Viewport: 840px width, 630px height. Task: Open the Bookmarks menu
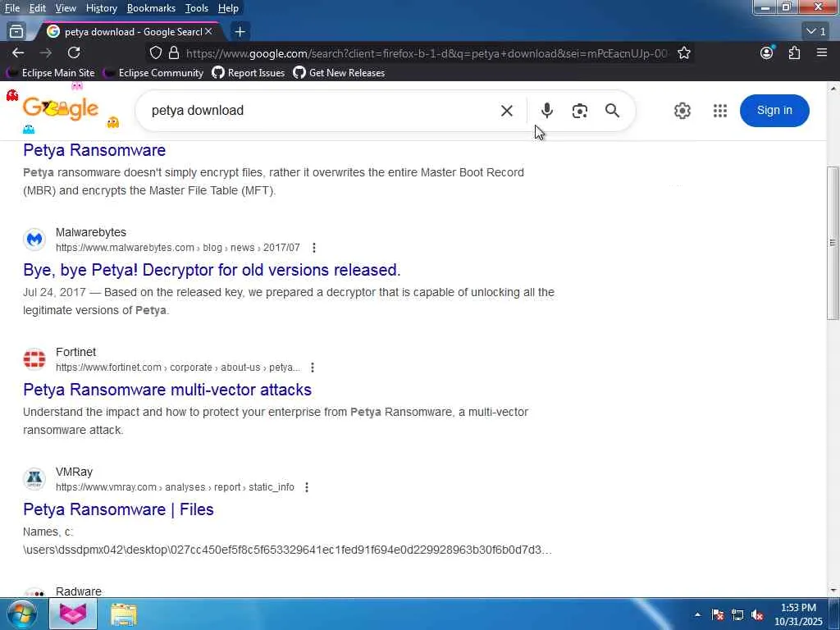[151, 8]
